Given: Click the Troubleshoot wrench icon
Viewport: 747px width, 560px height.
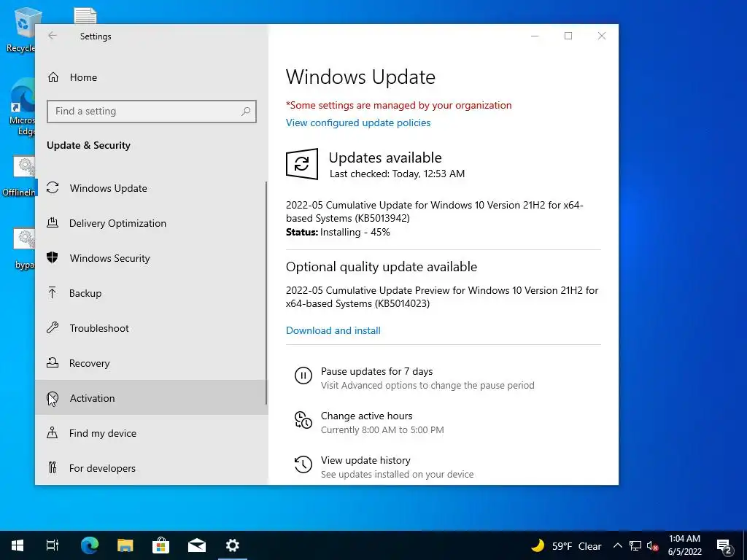Looking at the screenshot, I should click(53, 327).
